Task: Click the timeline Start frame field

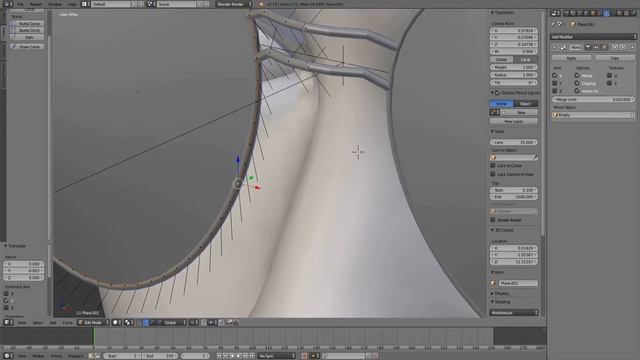Action: coord(122,356)
